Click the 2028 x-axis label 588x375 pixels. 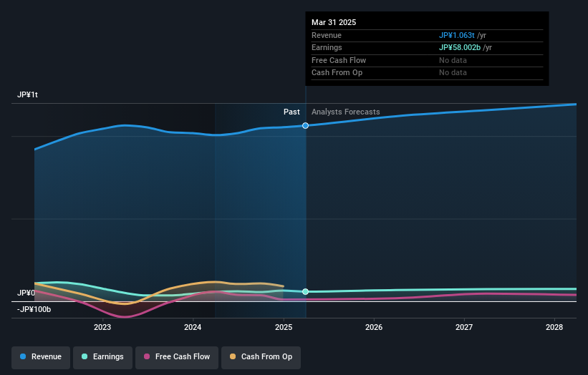click(x=554, y=328)
